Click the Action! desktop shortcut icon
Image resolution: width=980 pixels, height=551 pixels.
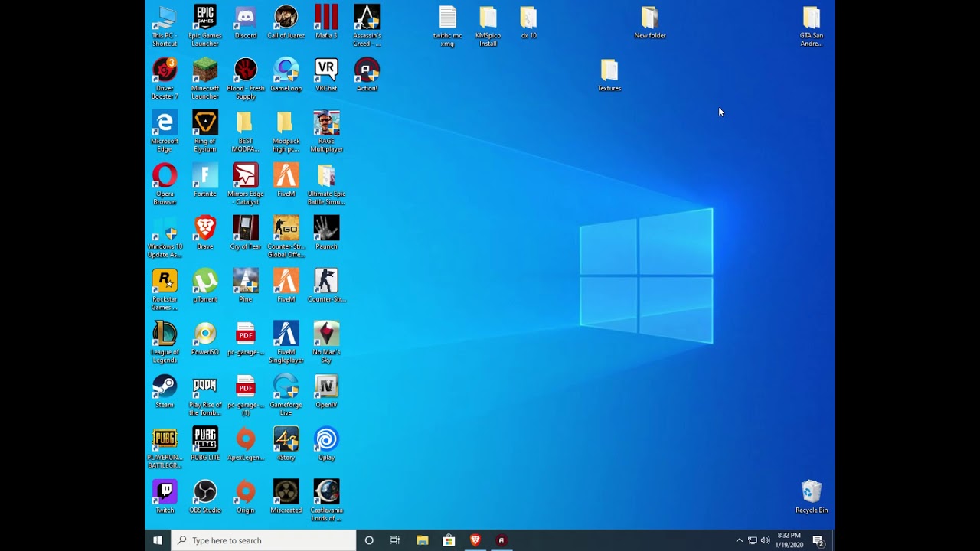(367, 74)
